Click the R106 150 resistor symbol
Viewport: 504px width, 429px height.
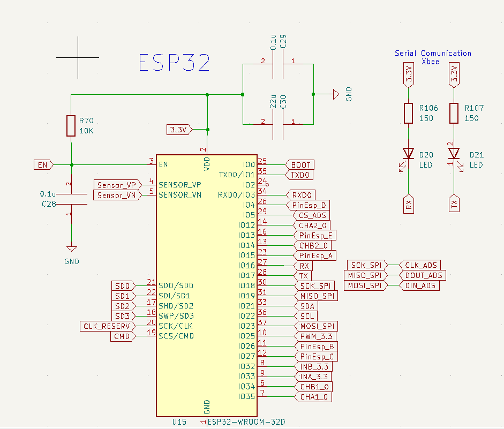point(409,112)
